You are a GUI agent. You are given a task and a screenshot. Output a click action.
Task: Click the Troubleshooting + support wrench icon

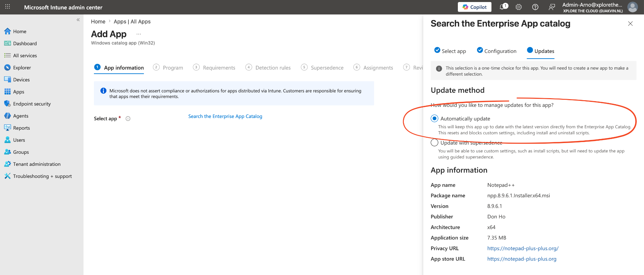pyautogui.click(x=7, y=176)
